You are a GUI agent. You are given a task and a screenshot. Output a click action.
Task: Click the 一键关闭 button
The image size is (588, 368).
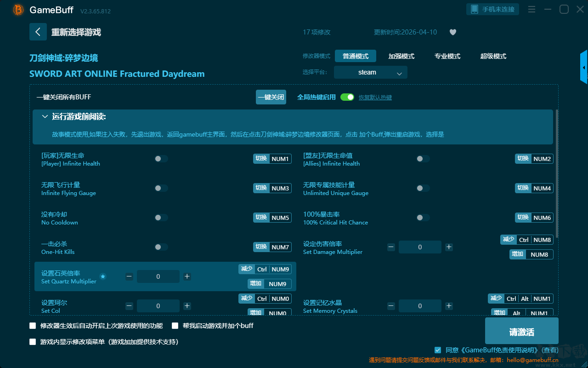[x=271, y=97]
